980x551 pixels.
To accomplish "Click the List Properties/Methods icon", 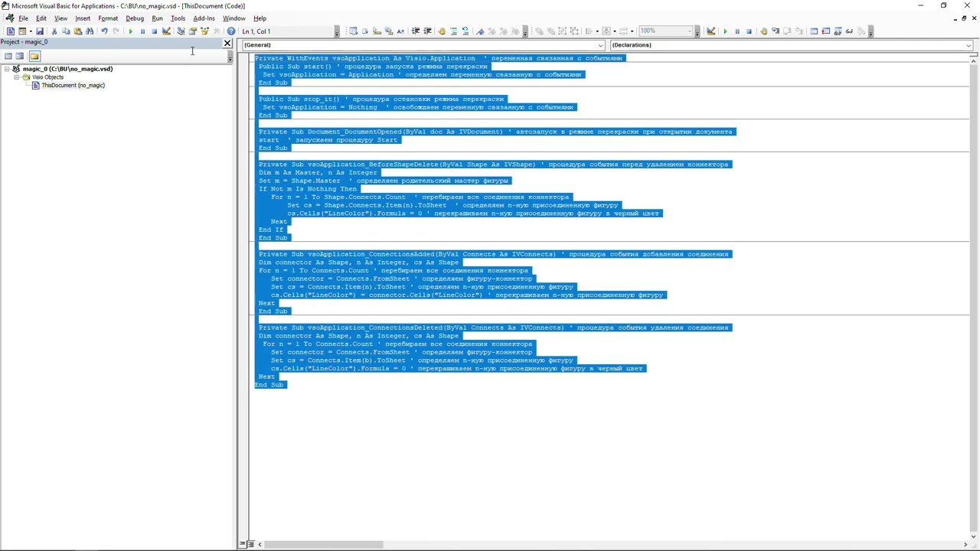I will [353, 31].
